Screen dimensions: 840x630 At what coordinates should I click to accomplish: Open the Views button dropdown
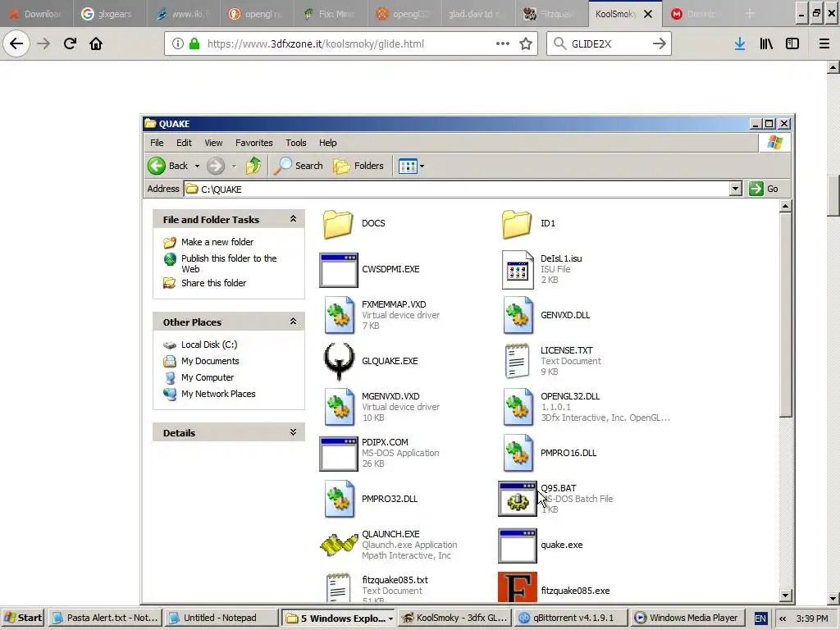422,166
